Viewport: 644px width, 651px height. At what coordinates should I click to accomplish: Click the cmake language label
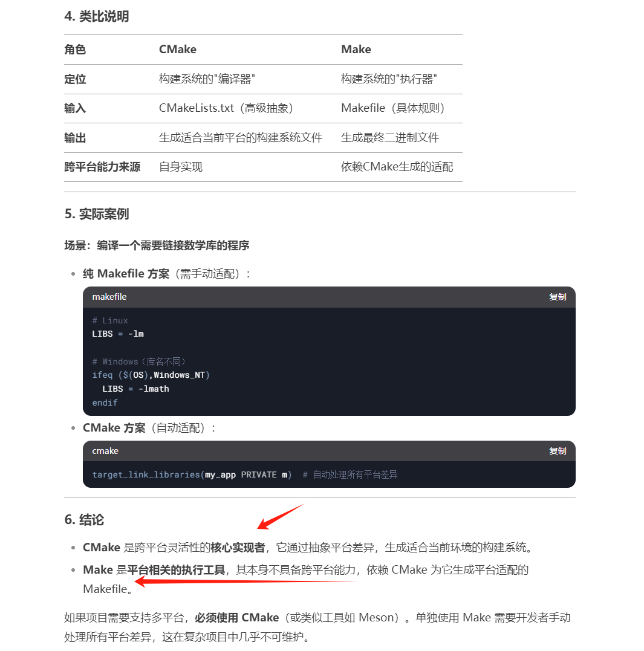[x=105, y=451]
